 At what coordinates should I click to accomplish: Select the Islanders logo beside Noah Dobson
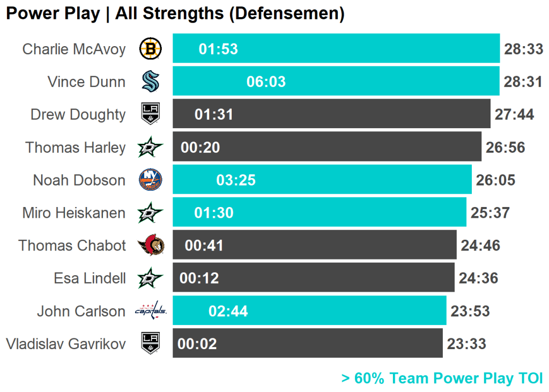click(151, 180)
